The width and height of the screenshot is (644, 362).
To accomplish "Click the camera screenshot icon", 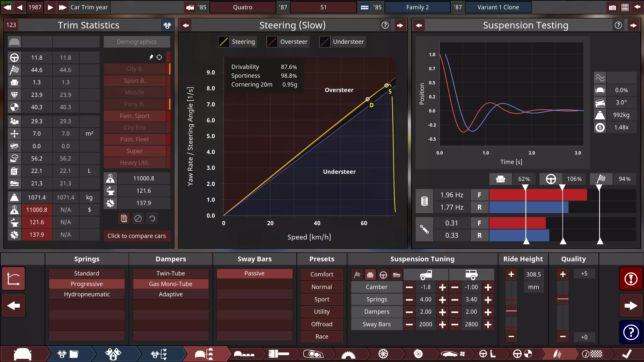I will (x=612, y=7).
